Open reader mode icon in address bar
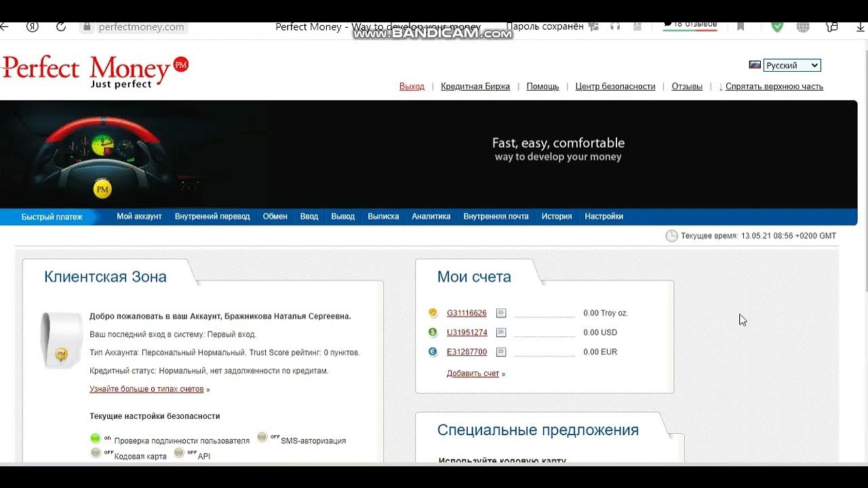Screen dimensions: 868x488 point(637,27)
